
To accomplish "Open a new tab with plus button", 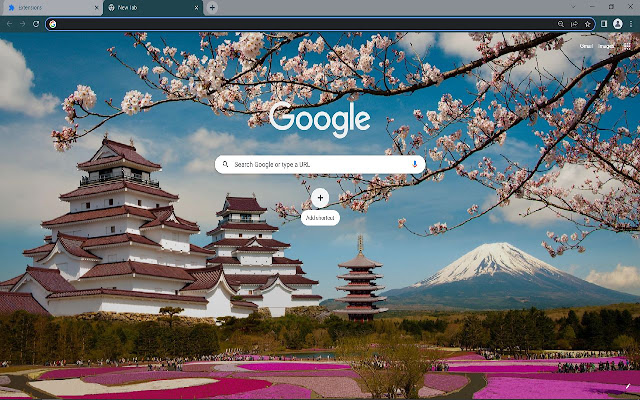I will click(212, 7).
